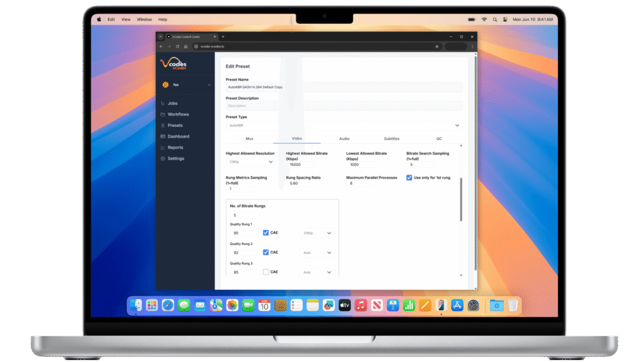
Task: Open the browser tab list arrow
Action: pyautogui.click(x=160, y=36)
